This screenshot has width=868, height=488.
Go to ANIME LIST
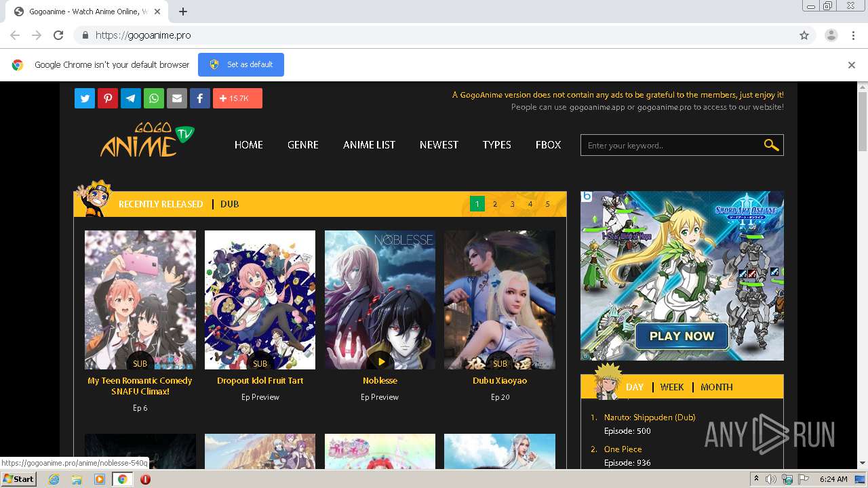369,144
